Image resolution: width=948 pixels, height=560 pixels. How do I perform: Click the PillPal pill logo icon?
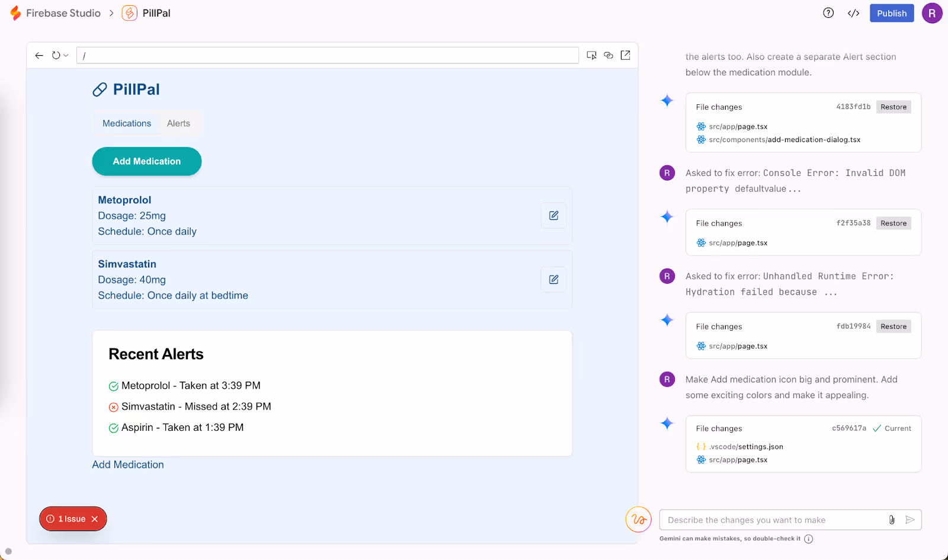pos(100,89)
